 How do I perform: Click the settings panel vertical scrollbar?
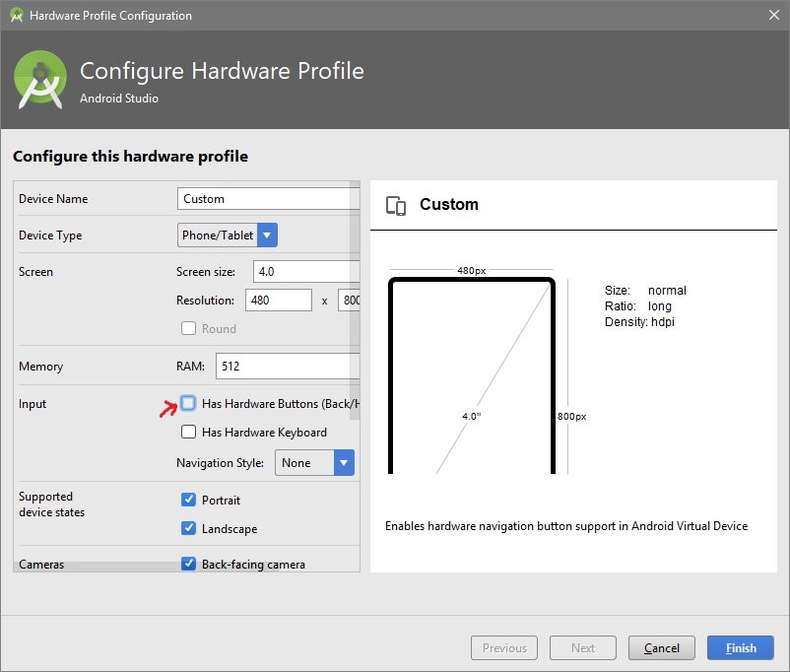(x=355, y=300)
